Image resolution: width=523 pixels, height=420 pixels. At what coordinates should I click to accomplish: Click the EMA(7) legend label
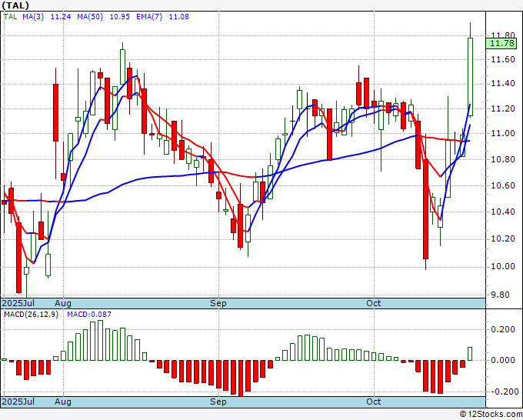149,17
